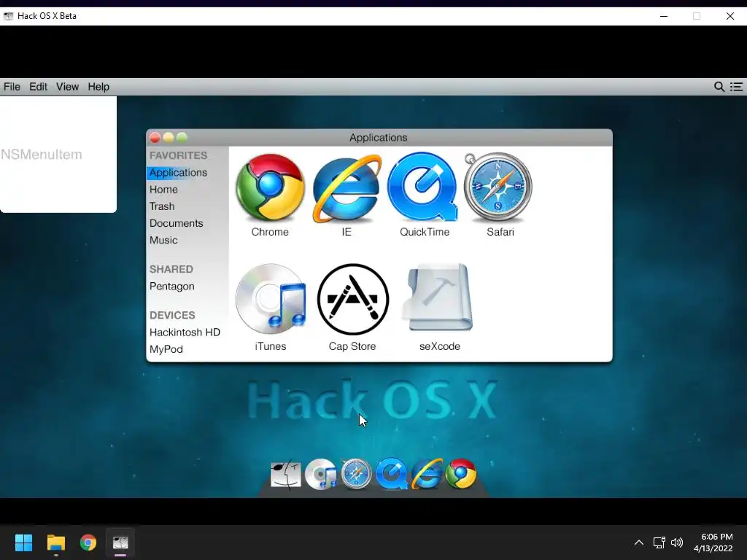Show hidden tray icons chevron
The height and width of the screenshot is (560, 747).
(639, 542)
